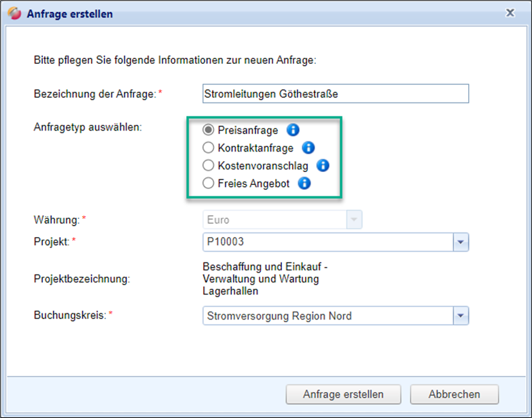The height and width of the screenshot is (418, 532).
Task: Click the Währung field showing Euro
Action: click(274, 220)
